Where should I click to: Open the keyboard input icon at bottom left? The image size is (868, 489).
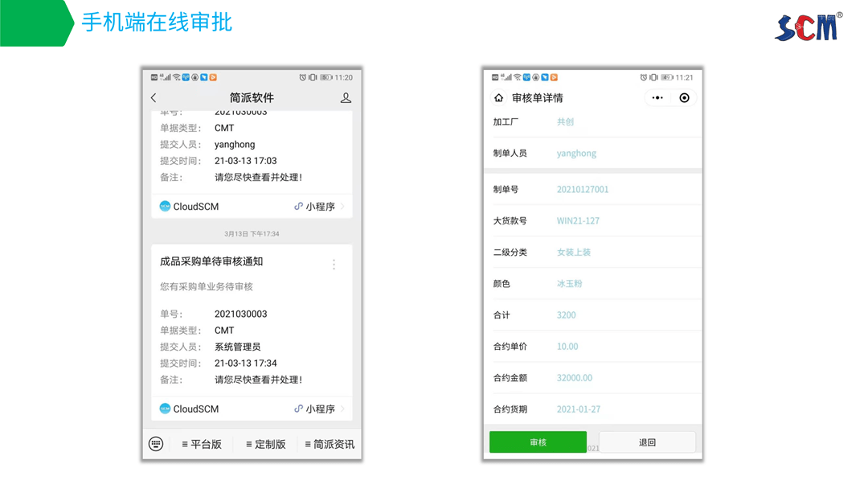[x=155, y=443]
